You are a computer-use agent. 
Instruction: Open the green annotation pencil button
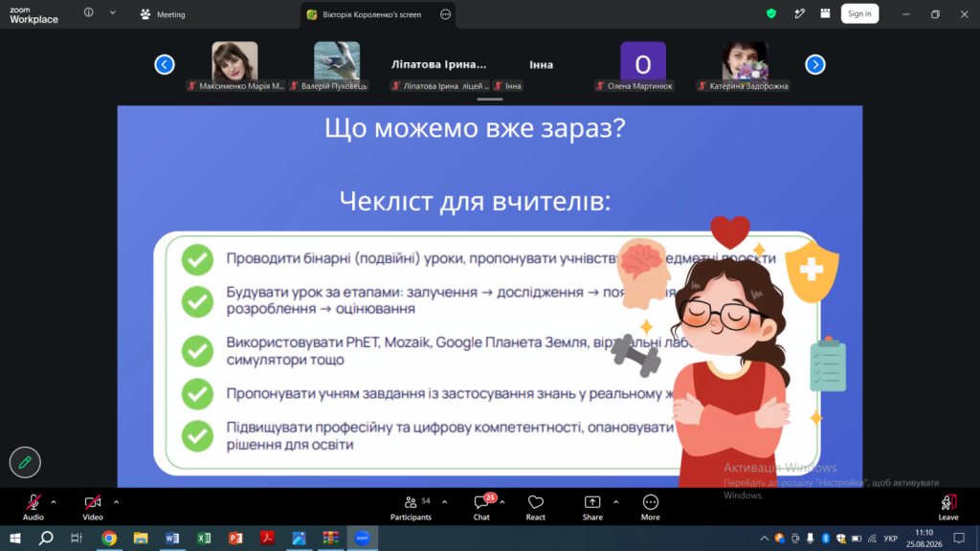[25, 462]
